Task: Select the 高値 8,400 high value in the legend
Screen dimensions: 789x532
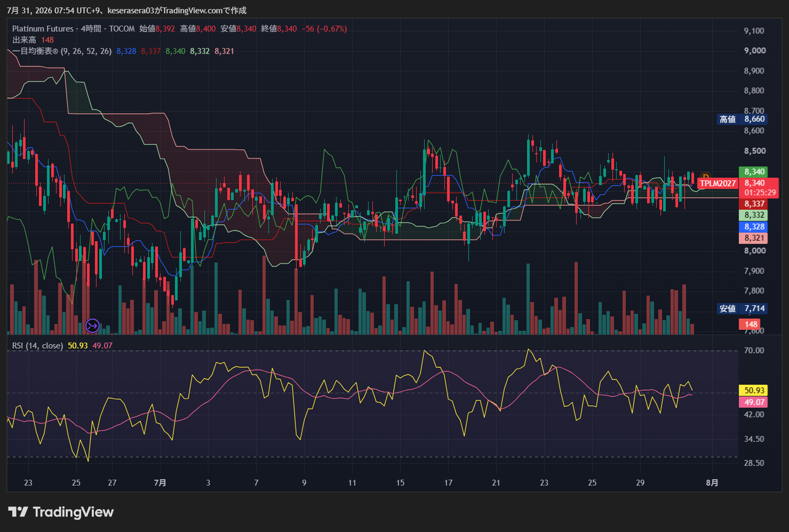Action: tap(198, 28)
